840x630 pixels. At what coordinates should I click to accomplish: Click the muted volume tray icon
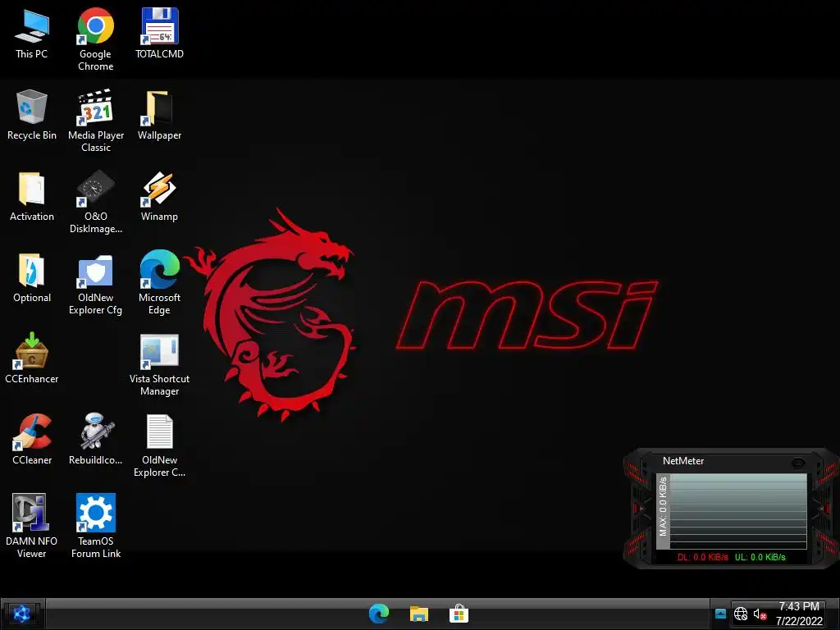coord(760,614)
